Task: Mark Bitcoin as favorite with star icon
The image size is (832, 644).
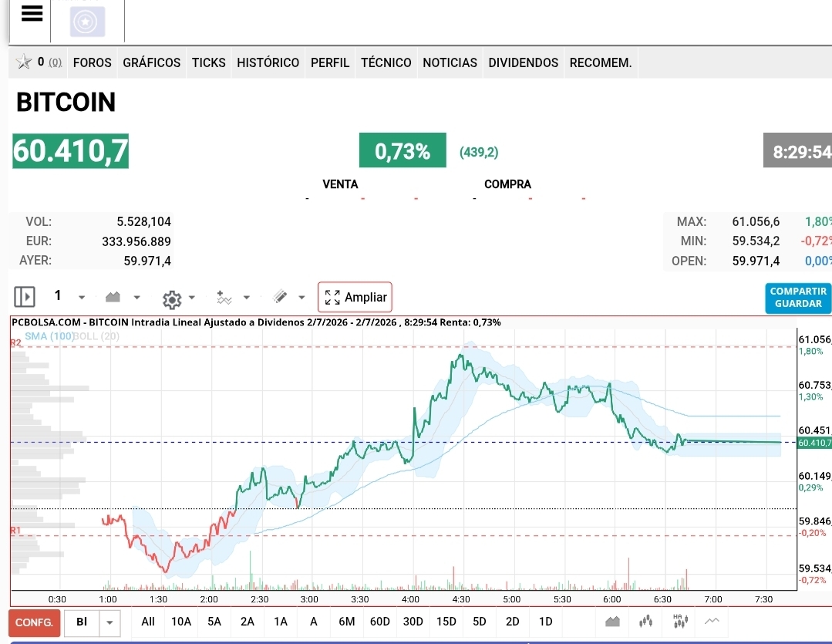Action: pyautogui.click(x=23, y=62)
